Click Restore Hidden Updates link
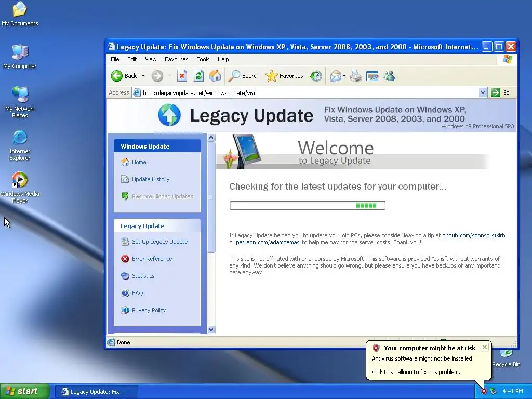The width and height of the screenshot is (532, 399). (162, 196)
